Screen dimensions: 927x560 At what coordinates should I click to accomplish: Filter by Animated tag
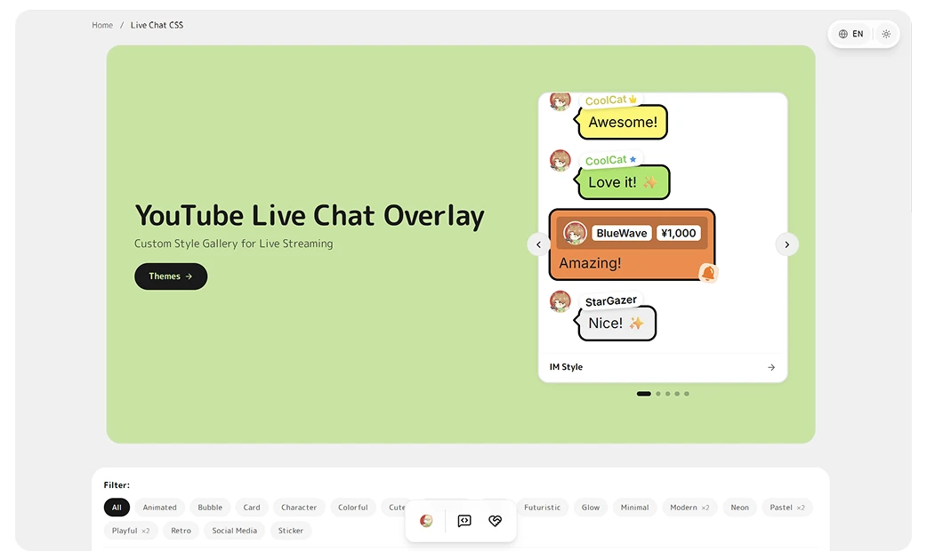(159, 508)
